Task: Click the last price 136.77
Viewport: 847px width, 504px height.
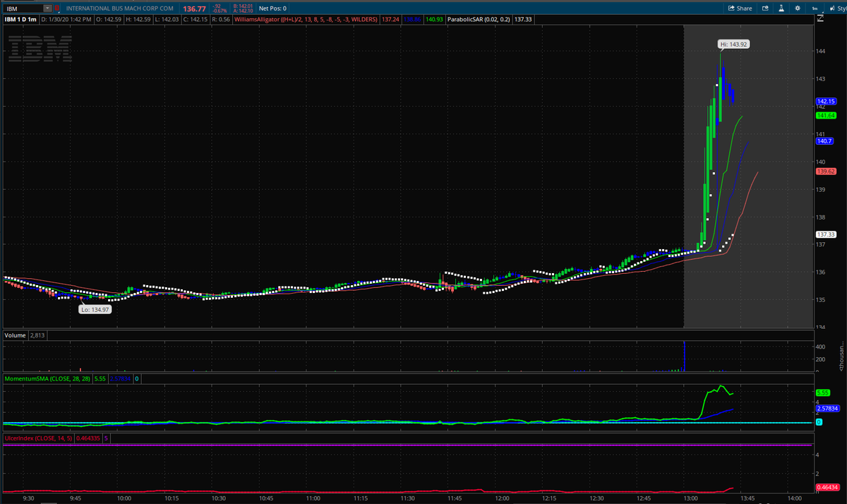Action: [x=193, y=8]
